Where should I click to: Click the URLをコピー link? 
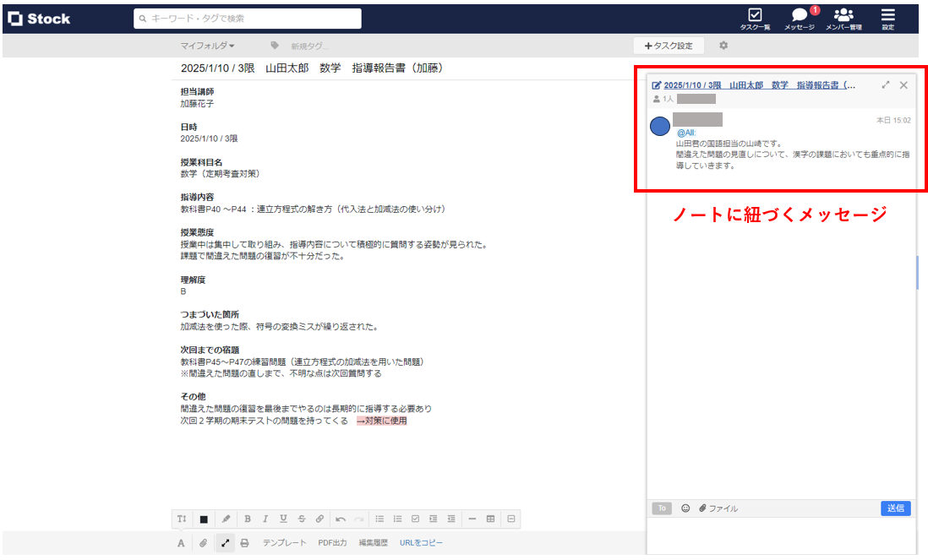click(x=421, y=541)
